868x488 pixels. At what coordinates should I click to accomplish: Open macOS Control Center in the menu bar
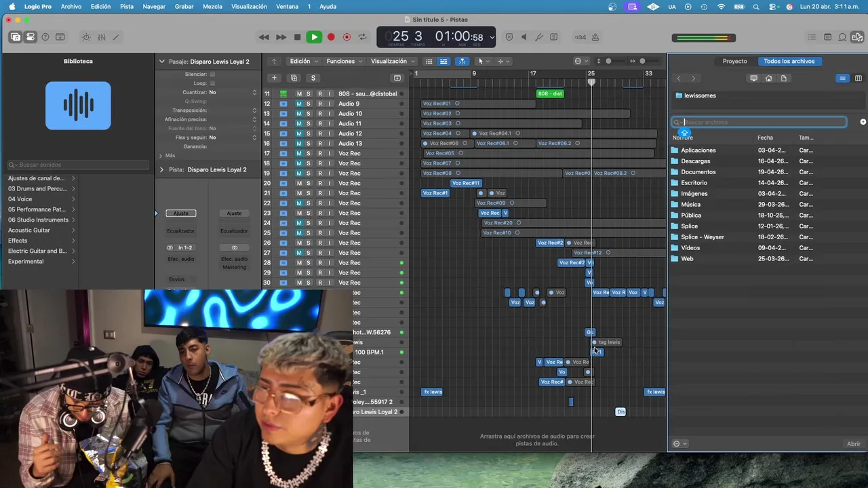coord(773,6)
